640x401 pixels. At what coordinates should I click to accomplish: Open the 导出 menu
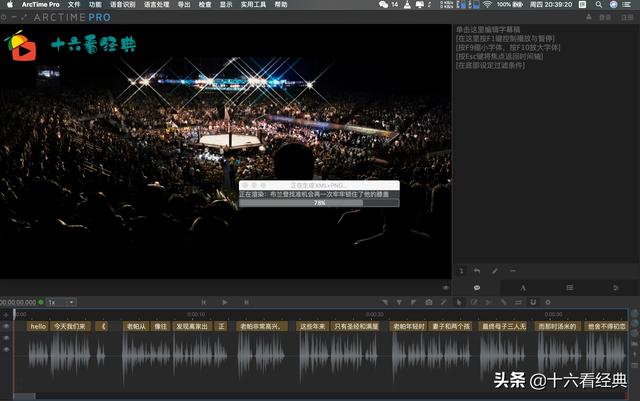(184, 4)
